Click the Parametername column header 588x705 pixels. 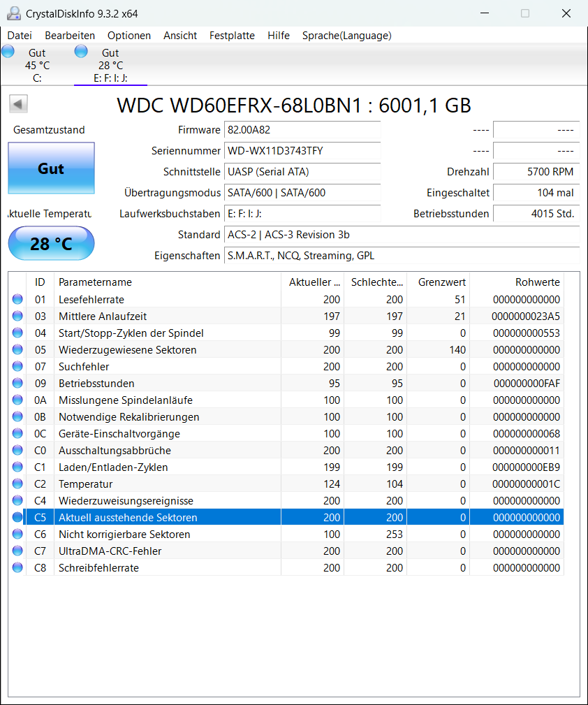167,282
